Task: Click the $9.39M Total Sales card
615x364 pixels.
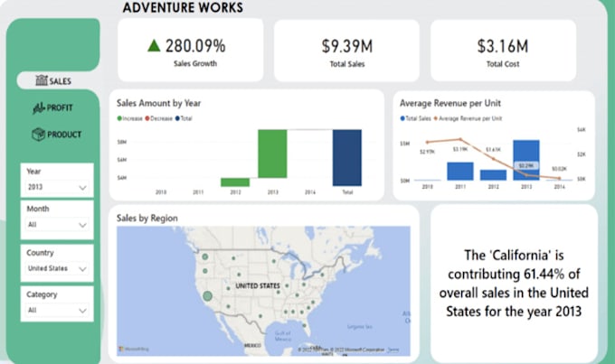Action: (x=346, y=51)
